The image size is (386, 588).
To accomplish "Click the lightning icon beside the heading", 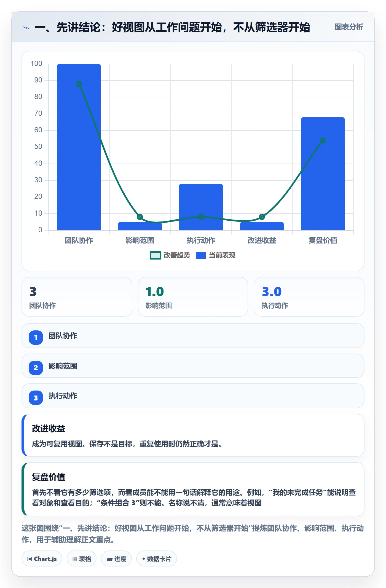I will click(26, 28).
